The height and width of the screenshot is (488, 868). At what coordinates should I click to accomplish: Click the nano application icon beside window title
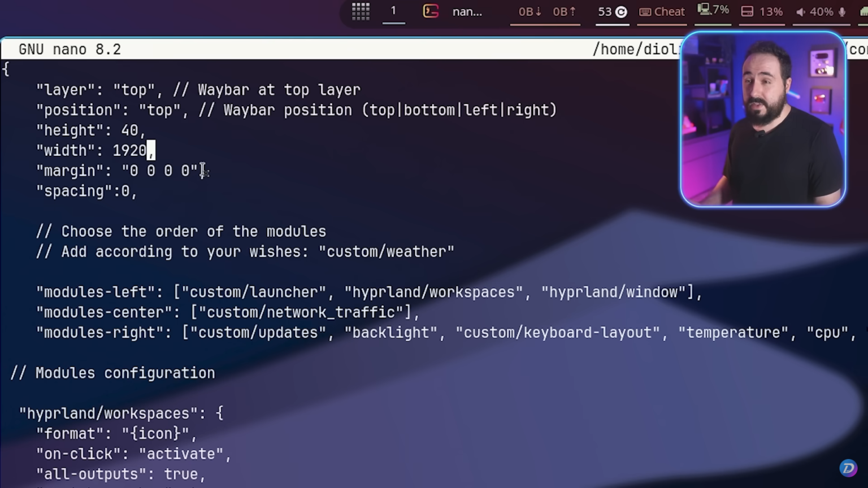431,11
